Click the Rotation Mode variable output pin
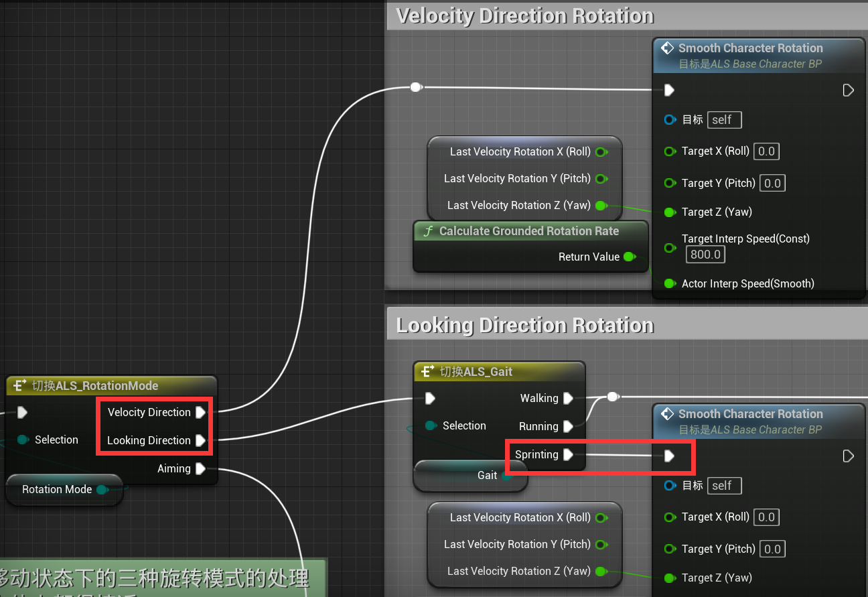 [x=102, y=490]
